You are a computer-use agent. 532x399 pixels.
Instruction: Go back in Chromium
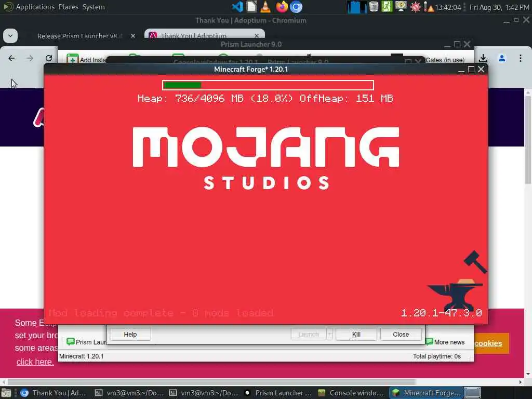pos(11,58)
